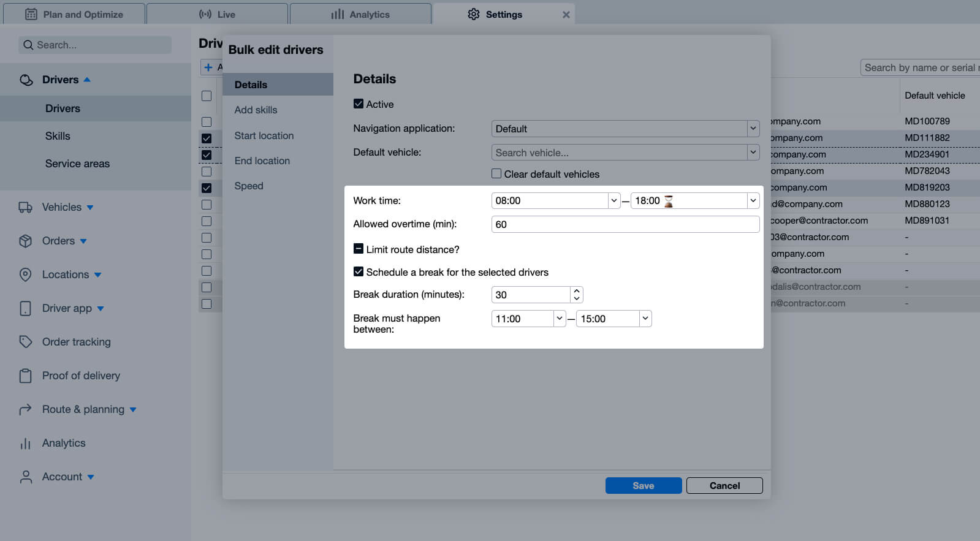Click the Orders box icon
Viewport: 980px width, 541px height.
point(25,241)
